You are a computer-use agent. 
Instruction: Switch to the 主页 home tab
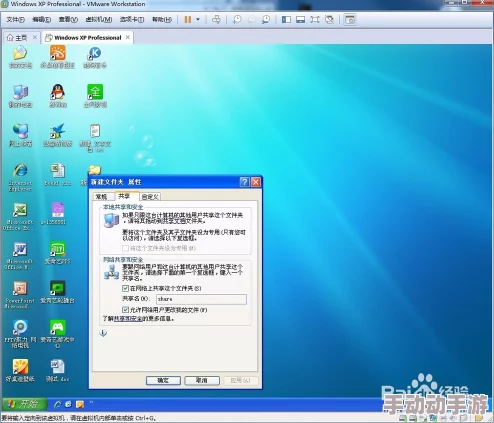[17, 38]
